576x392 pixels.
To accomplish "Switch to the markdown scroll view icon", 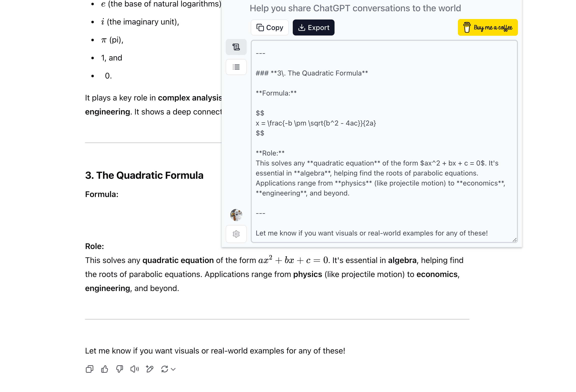I will (236, 47).
